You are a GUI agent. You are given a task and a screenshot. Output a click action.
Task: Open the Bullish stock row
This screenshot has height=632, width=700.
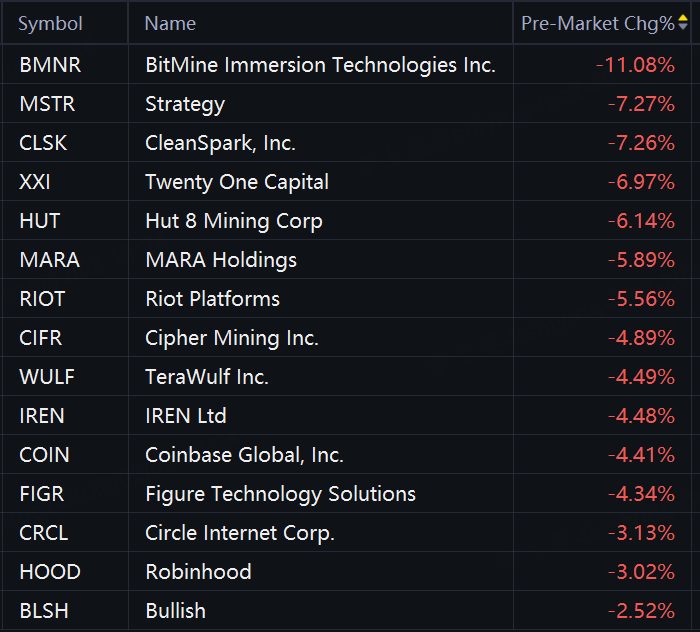click(175, 611)
